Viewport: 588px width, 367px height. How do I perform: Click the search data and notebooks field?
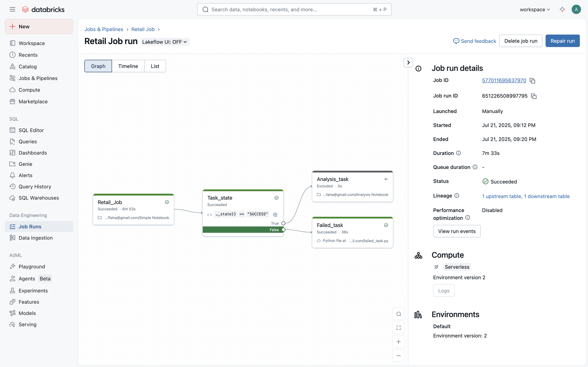coord(294,10)
